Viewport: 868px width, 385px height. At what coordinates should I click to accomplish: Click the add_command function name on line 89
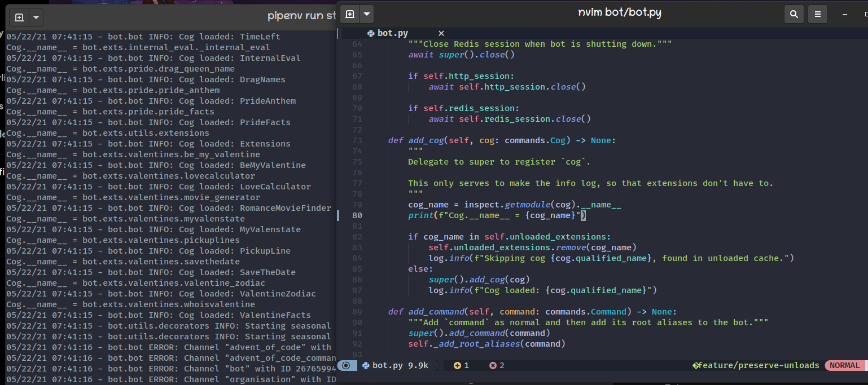436,312
